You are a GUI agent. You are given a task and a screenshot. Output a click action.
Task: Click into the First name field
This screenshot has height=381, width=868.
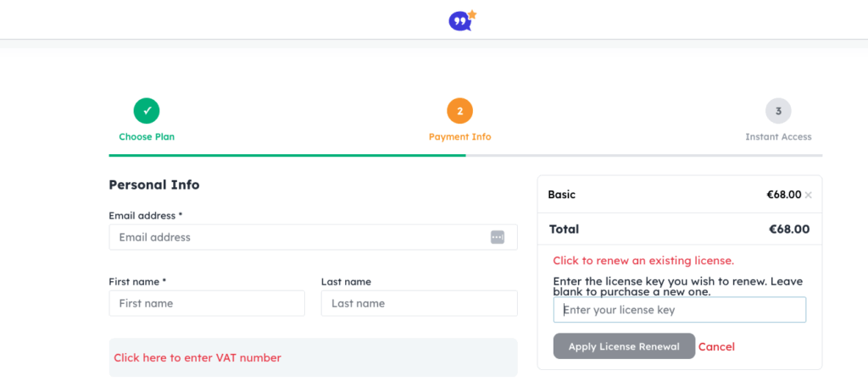click(x=207, y=303)
